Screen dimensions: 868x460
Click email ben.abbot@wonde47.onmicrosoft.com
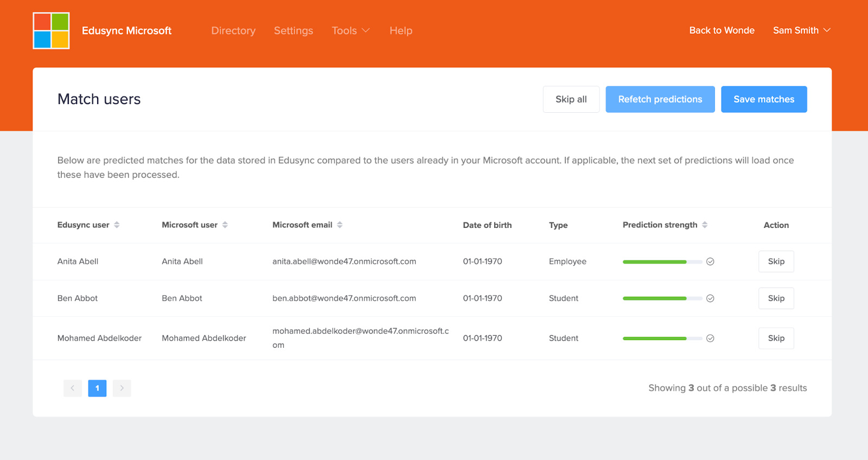[x=344, y=298]
